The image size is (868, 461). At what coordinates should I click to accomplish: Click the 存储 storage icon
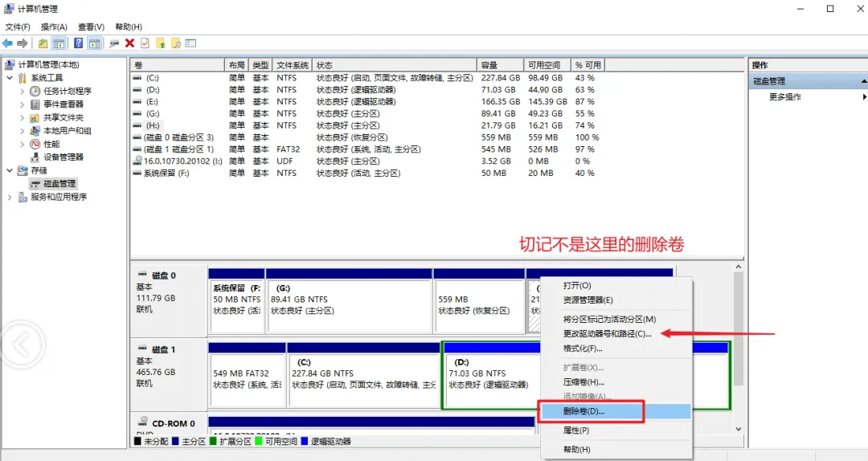pyautogui.click(x=23, y=170)
